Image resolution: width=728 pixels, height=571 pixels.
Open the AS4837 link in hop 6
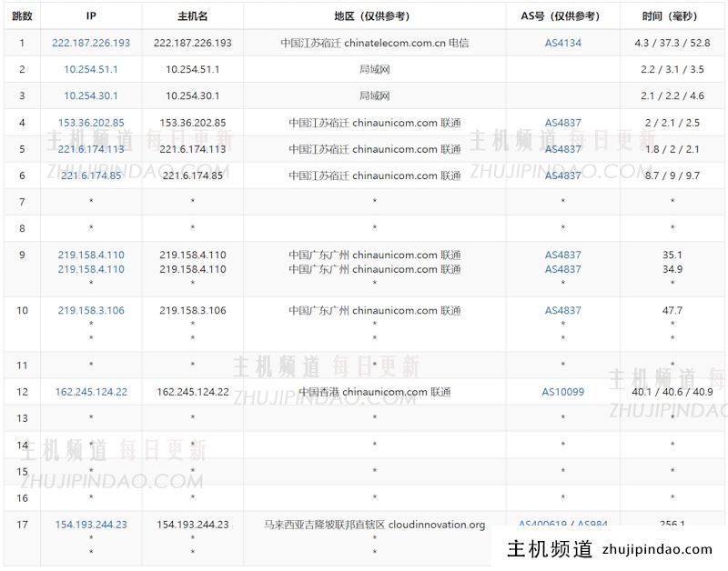562,175
